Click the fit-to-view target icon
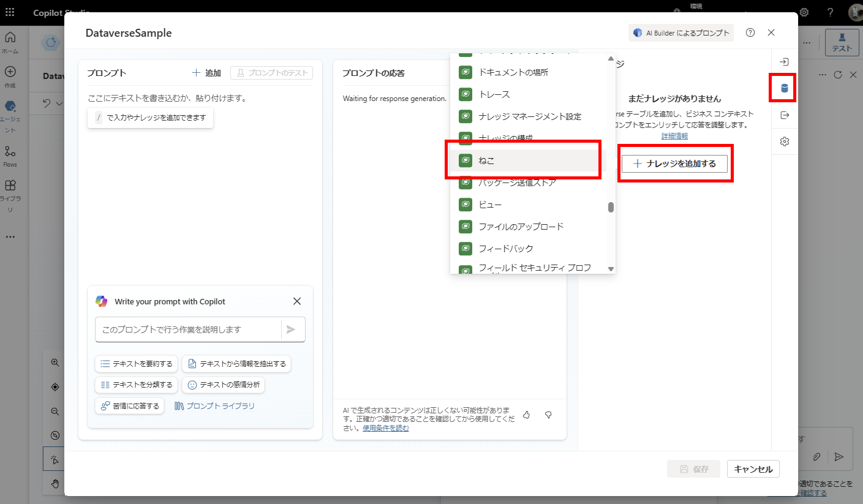This screenshot has height=504, width=863. tap(55, 386)
